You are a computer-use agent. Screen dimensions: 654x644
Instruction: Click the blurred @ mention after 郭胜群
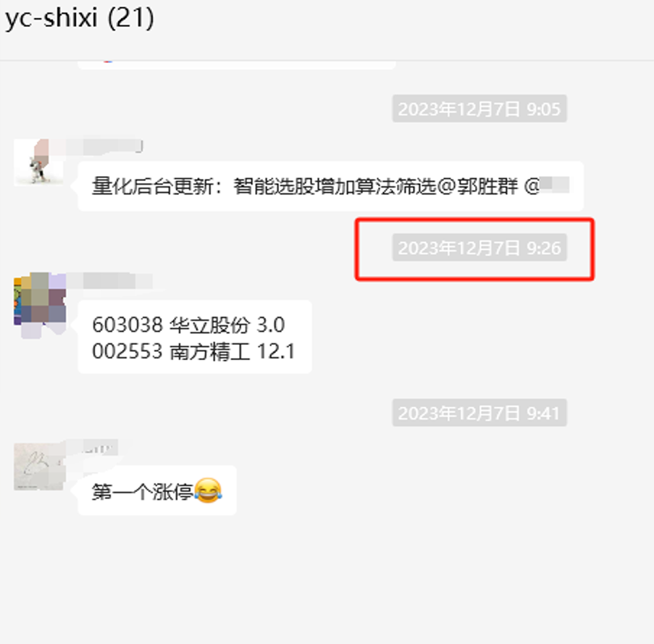(x=546, y=185)
